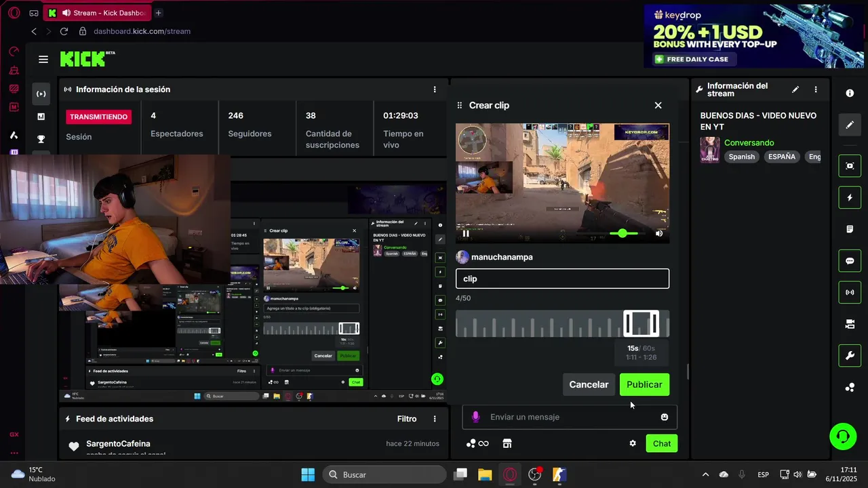Image resolution: width=868 pixels, height=488 pixels.
Task: Open a new browser tab
Action: click(158, 13)
